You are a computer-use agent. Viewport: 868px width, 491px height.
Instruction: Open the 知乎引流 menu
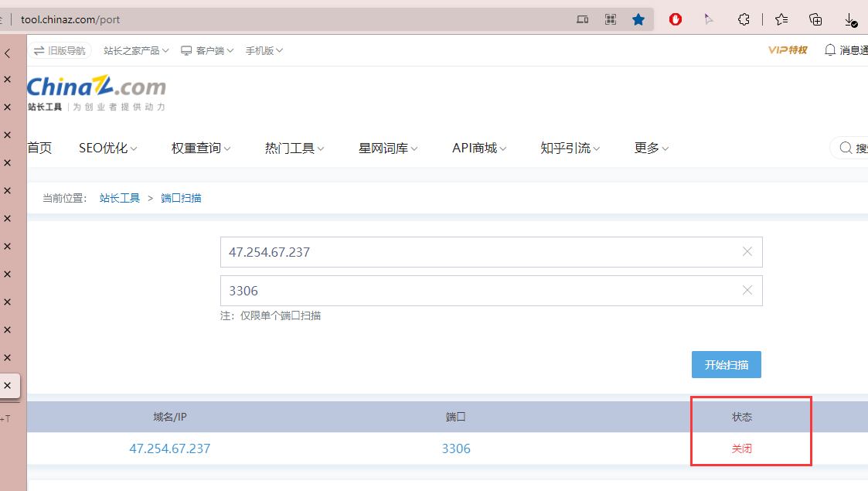[x=570, y=148]
